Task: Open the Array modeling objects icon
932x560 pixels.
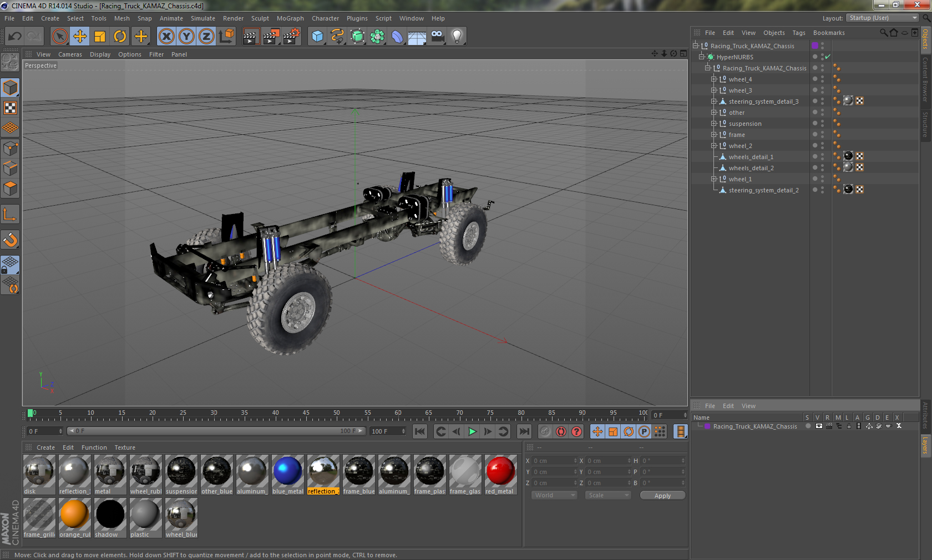Action: click(377, 37)
